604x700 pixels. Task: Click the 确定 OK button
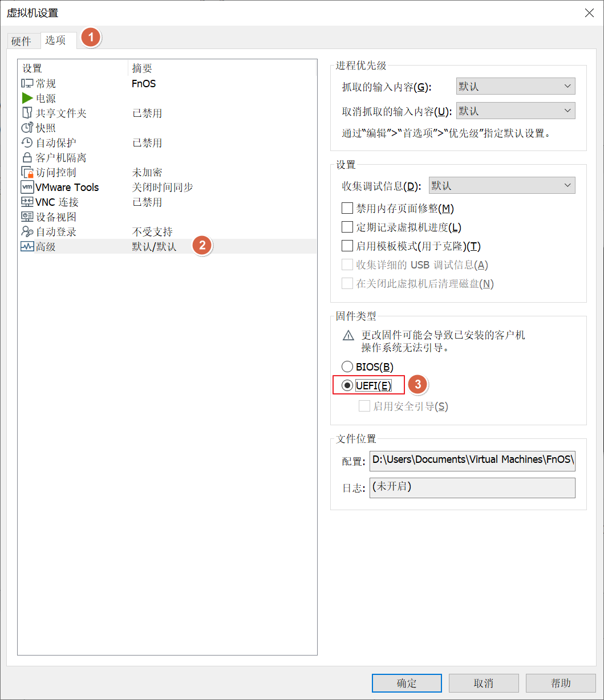(407, 683)
